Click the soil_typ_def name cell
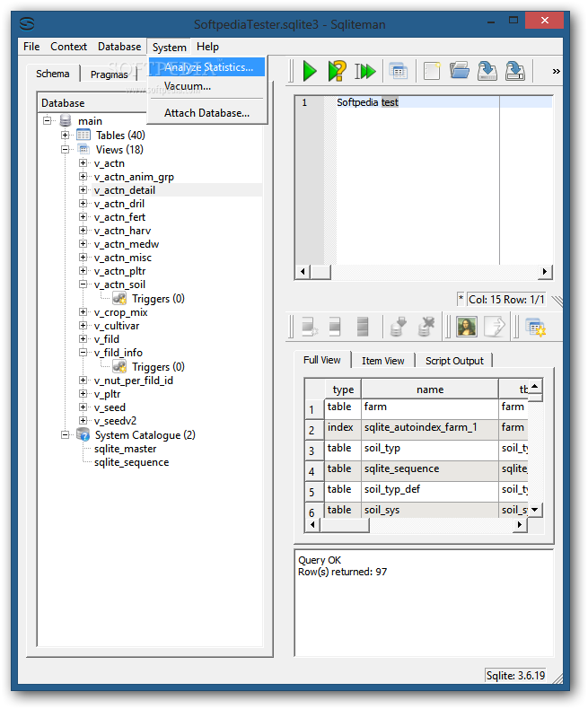 (x=430, y=492)
